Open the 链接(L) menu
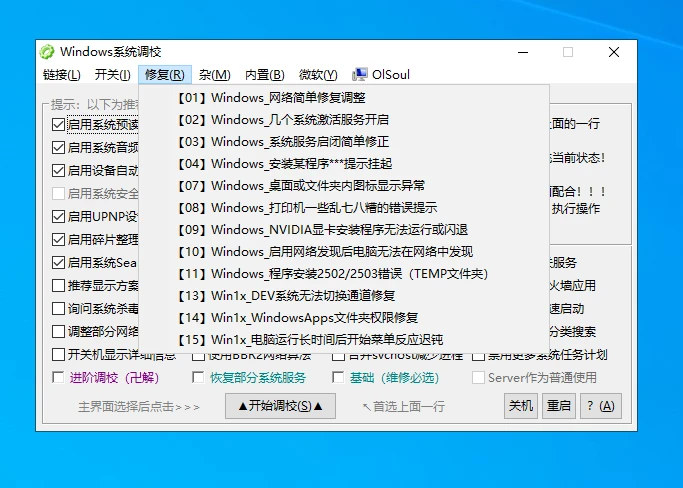 [62, 75]
